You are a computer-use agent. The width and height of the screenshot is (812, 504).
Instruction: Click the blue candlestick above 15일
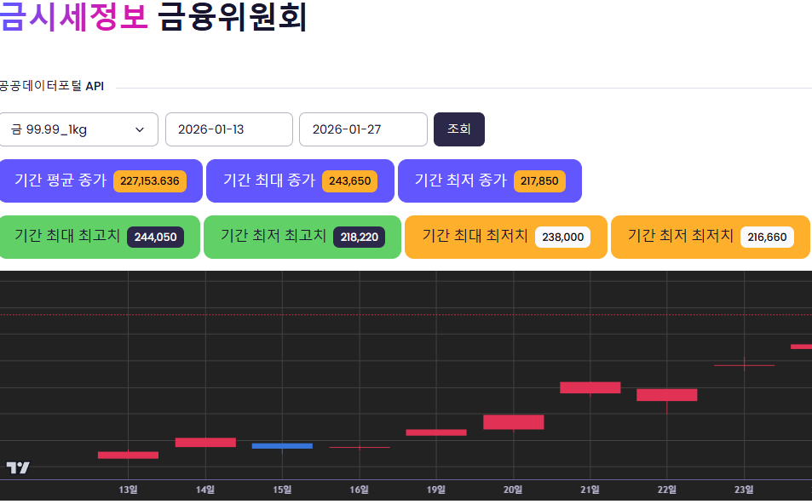tap(282, 445)
